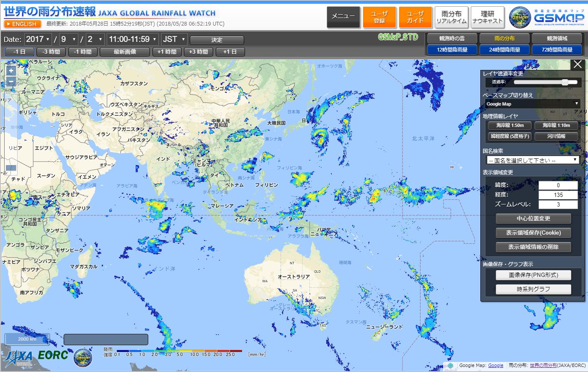This screenshot has height=372, width=588.
Task: Click the GSMaP_STD product label
Action: [398, 37]
